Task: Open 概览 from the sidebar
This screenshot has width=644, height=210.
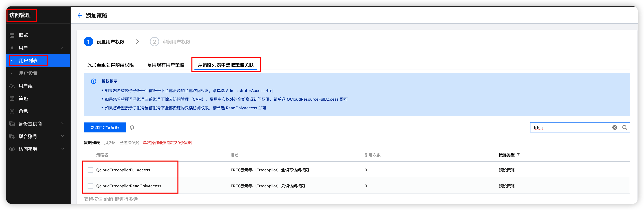Action: [23, 35]
